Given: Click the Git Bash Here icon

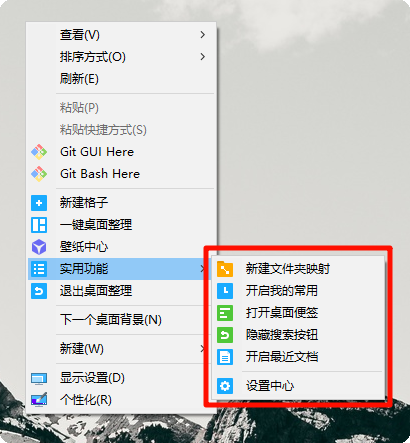Looking at the screenshot, I should pos(39,174).
